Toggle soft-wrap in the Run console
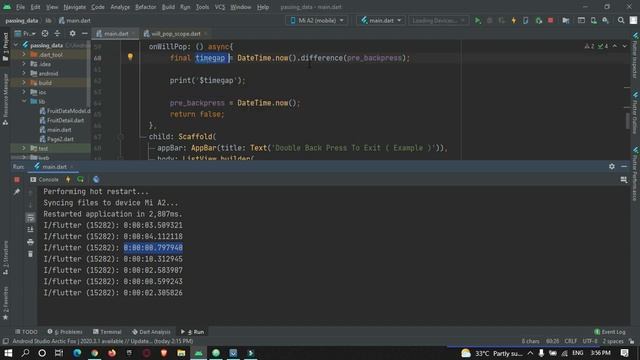Viewport: 640px width, 360px height. click(x=30, y=218)
